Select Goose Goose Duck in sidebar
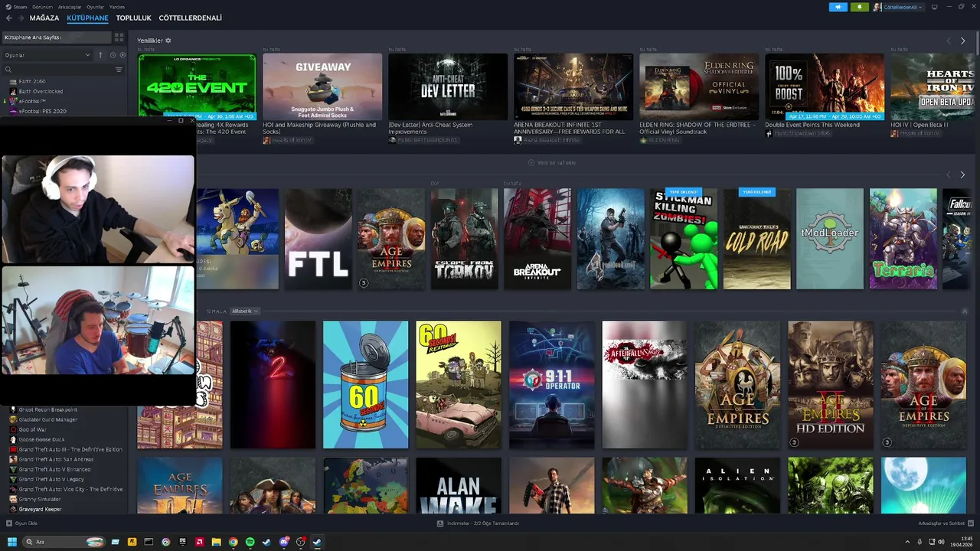The image size is (980, 551). [41, 439]
